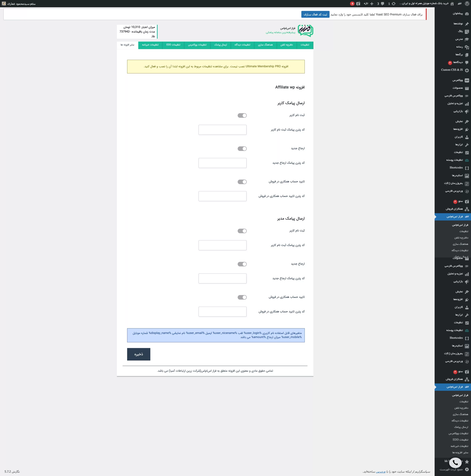Click کد پترن پیامک ثبت نام کاربر field, admin section
The width and height of the screenshot is (471, 476).
(222, 245)
